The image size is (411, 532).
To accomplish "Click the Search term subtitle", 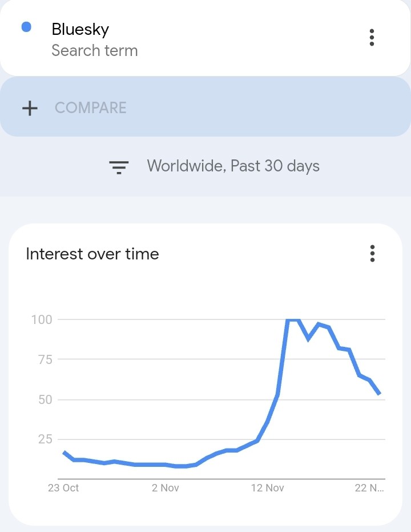I will coord(95,50).
